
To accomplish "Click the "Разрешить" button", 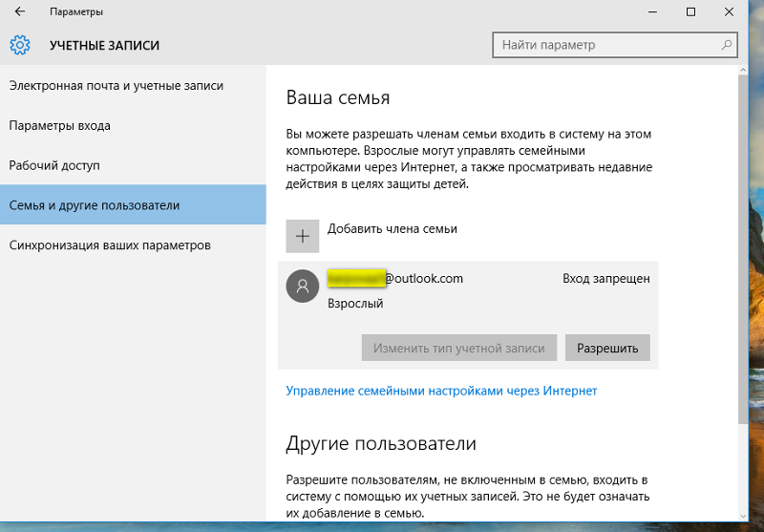I will click(607, 348).
